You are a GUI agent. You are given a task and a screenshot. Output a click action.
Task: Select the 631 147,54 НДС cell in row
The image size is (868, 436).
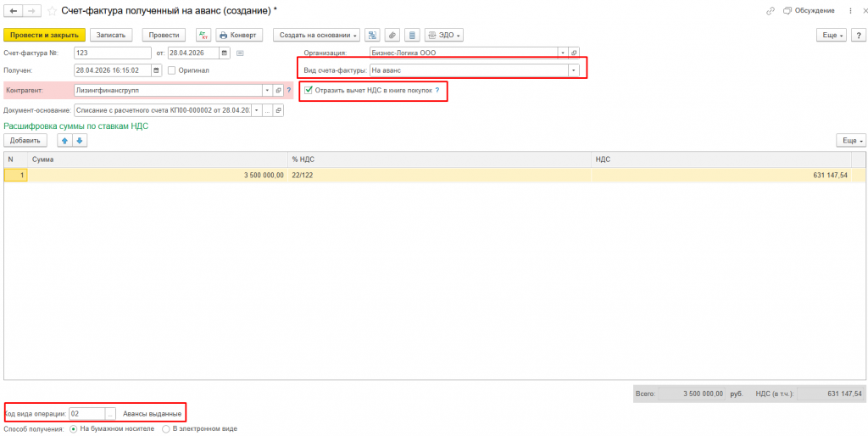tap(721, 175)
